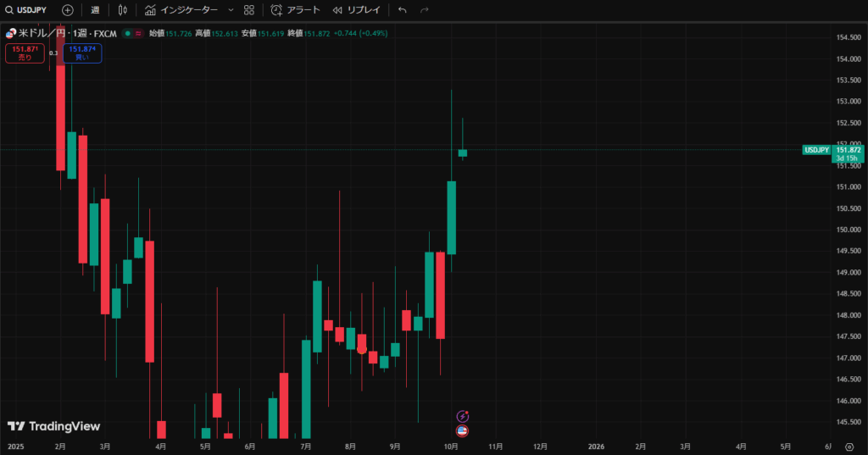Image resolution: width=868 pixels, height=455 pixels.
Task: Open chart settings gear in bottom corner
Action: [849, 447]
